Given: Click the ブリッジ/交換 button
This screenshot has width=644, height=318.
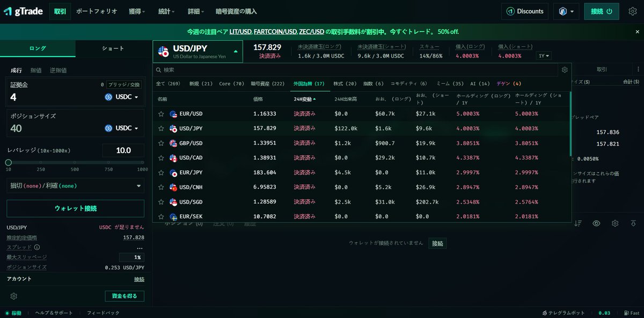Looking at the screenshot, I should (x=123, y=85).
